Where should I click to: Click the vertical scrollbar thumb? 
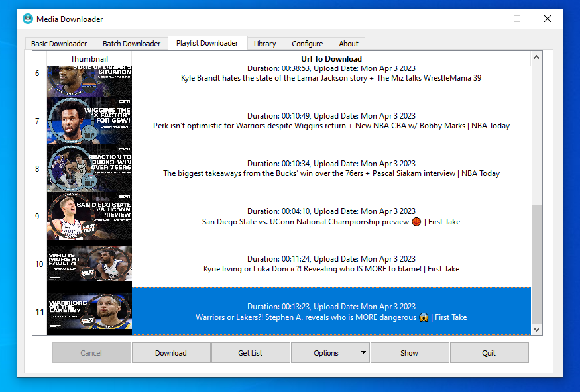[x=536, y=264]
